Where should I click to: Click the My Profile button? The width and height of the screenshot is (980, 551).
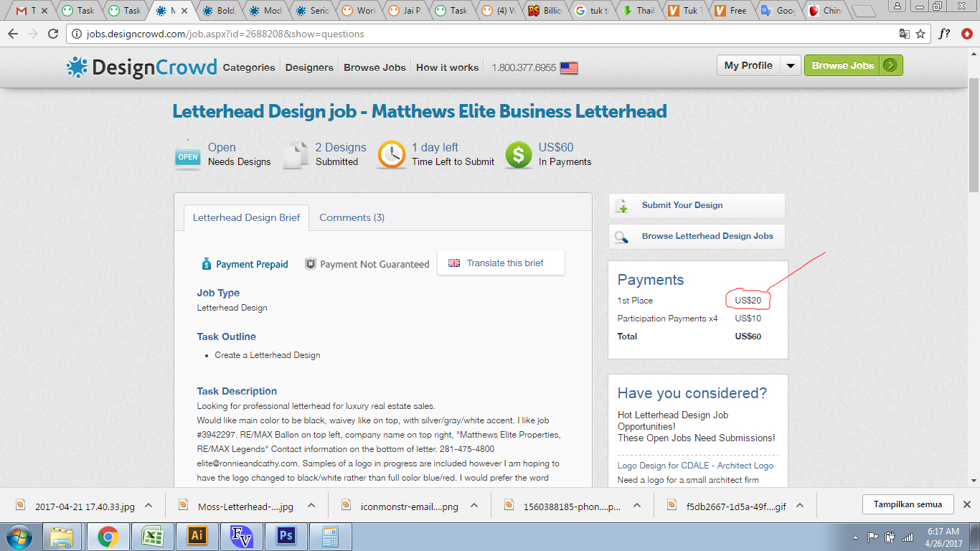coord(748,65)
